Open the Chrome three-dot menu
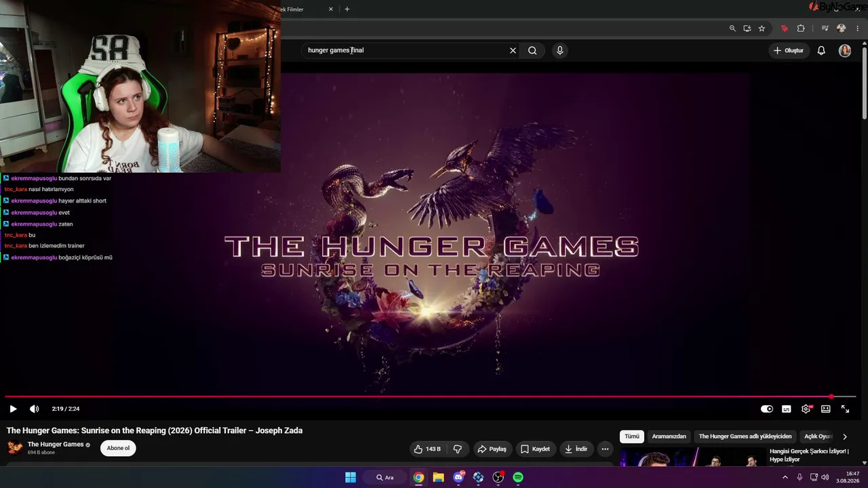868x488 pixels. click(857, 28)
